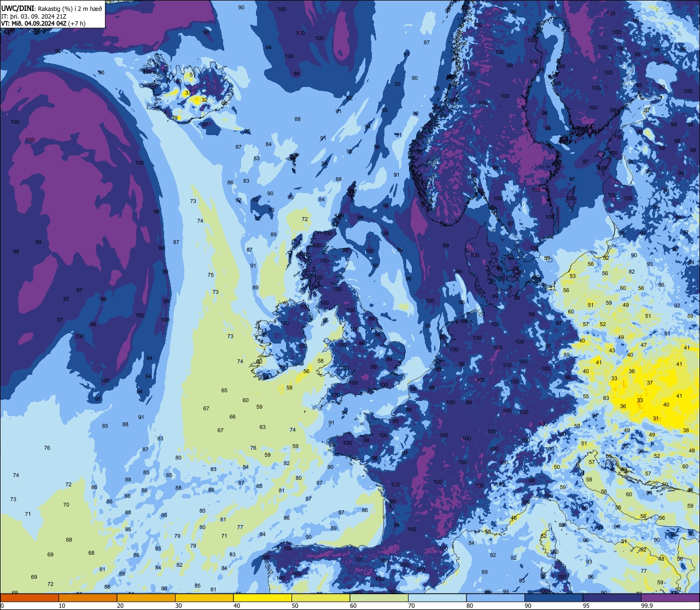Select the 30–40 golden legend segment
The height and width of the screenshot is (610, 700).
(x=204, y=597)
